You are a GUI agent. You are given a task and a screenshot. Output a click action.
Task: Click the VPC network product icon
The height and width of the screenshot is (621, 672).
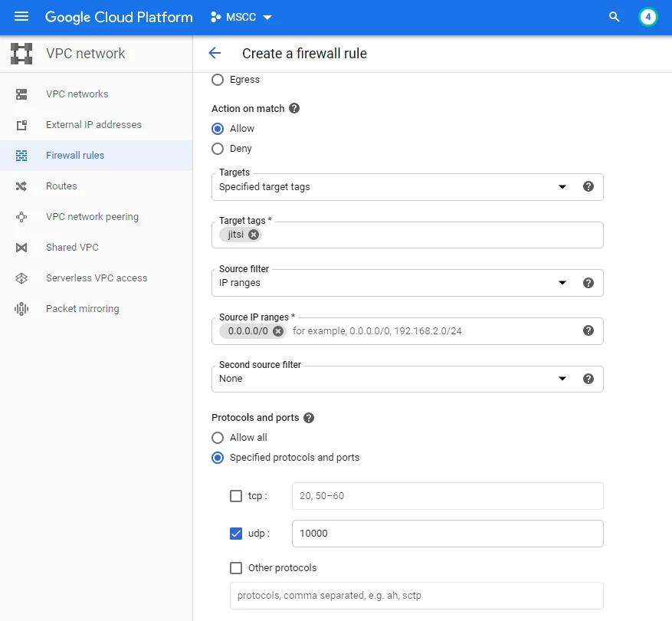click(x=21, y=54)
